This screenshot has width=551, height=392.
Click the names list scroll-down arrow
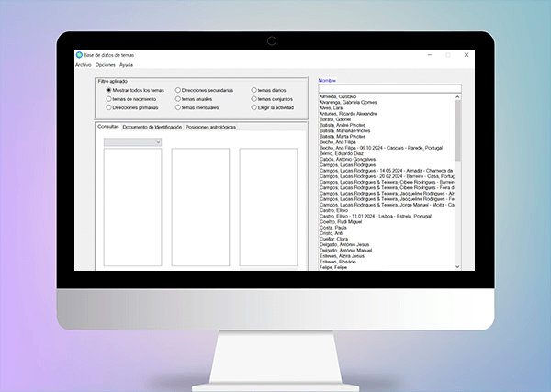click(457, 267)
